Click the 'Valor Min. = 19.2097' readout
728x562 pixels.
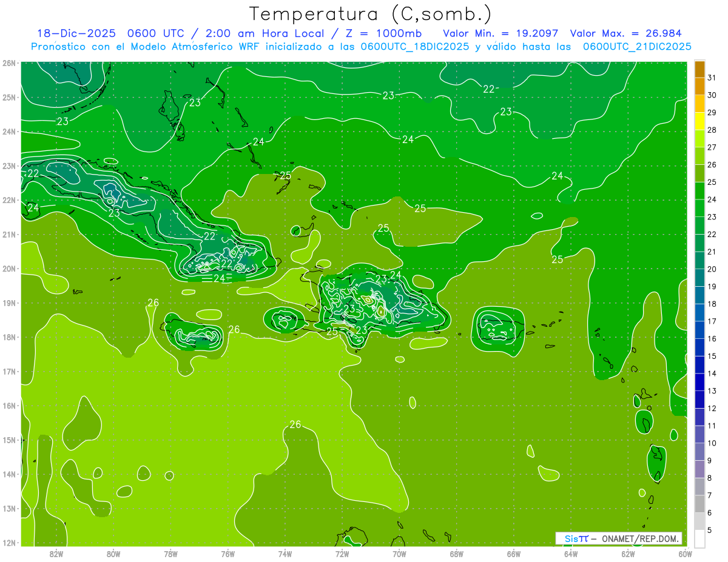[x=500, y=33]
